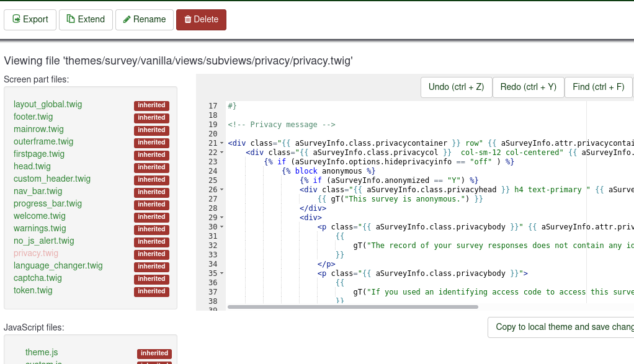Open welcome.twig file
634x364 pixels.
39,216
